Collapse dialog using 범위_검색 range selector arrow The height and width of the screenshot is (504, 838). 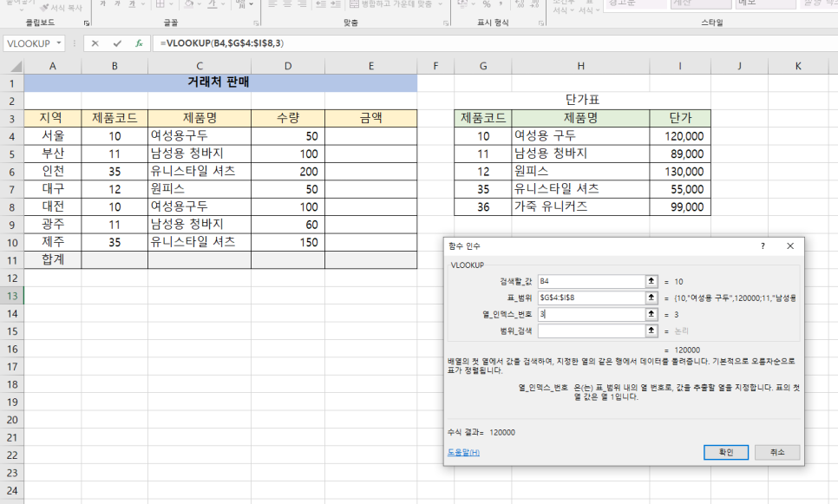651,331
